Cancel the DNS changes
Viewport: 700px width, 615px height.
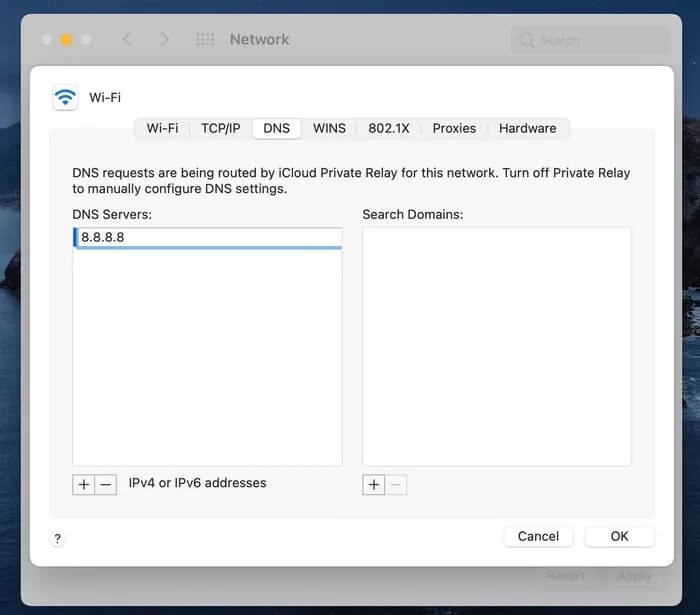click(538, 536)
